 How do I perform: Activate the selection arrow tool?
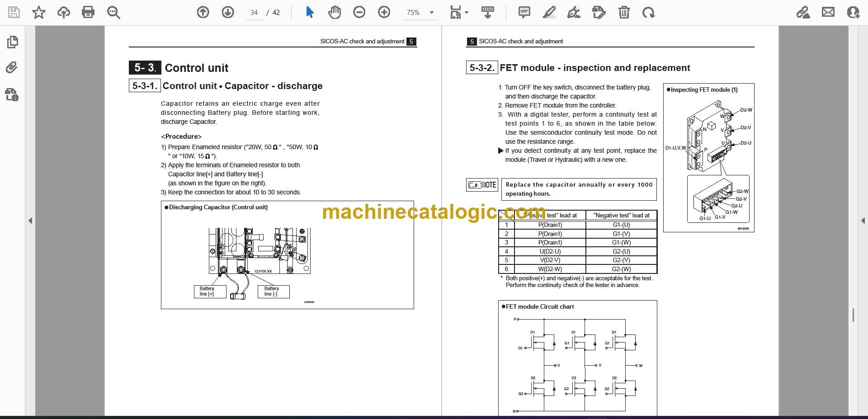pos(310,13)
